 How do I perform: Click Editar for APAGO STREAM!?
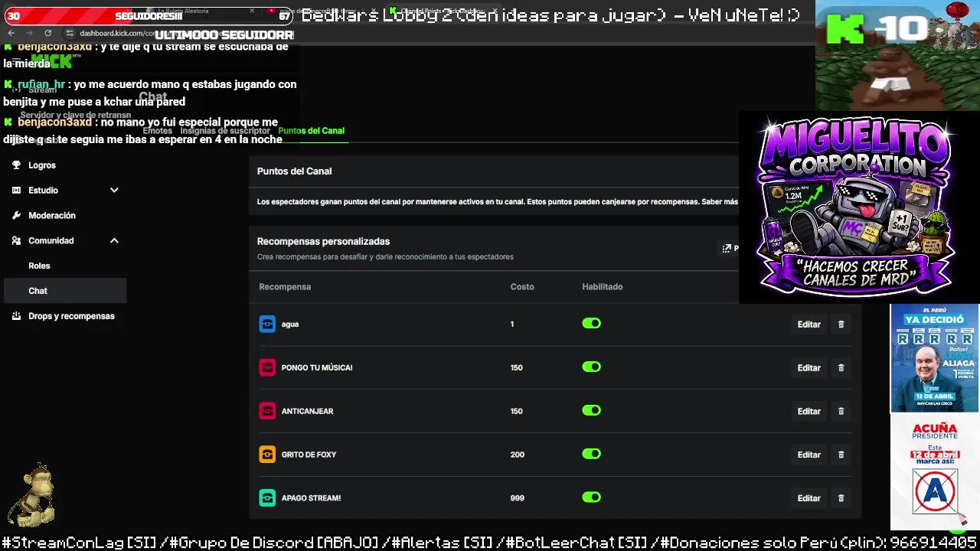pyautogui.click(x=808, y=498)
